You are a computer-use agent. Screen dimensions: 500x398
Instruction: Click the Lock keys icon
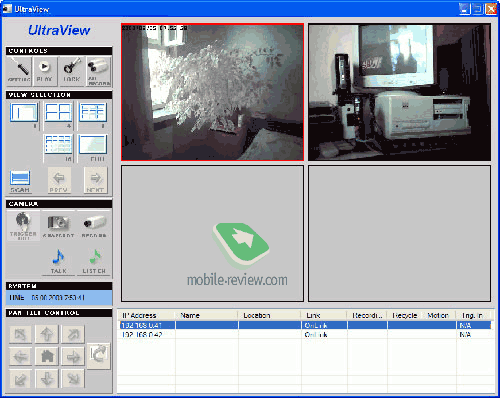coord(72,70)
